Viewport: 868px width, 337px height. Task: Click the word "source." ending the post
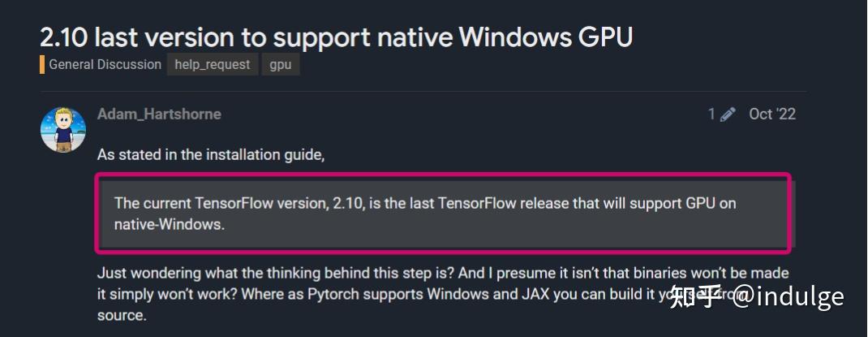coord(122,316)
